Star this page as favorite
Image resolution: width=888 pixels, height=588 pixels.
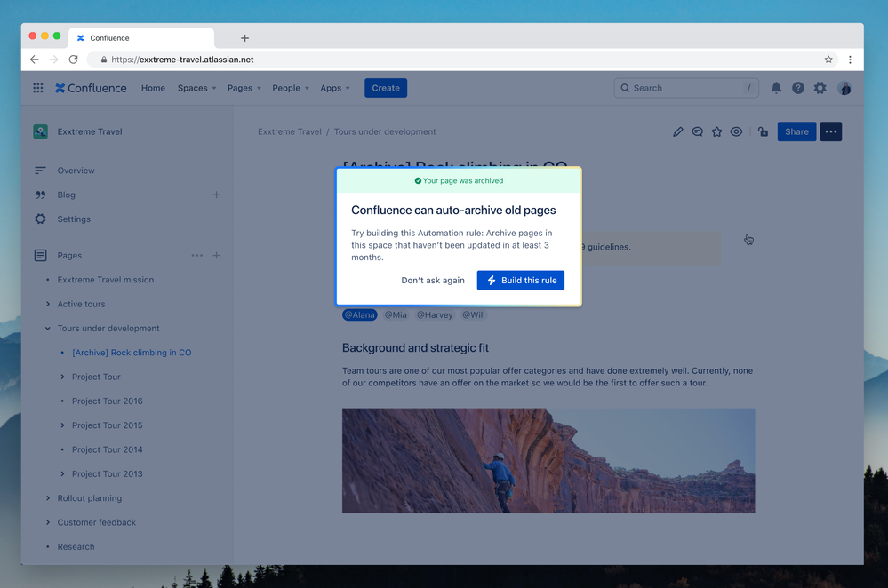(x=716, y=131)
